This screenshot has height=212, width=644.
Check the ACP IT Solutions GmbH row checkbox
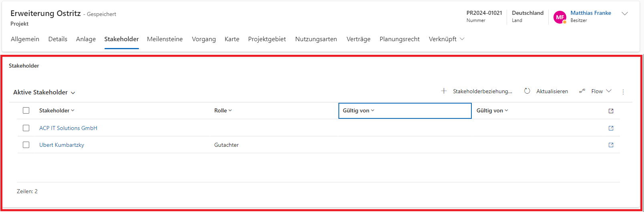pyautogui.click(x=26, y=128)
